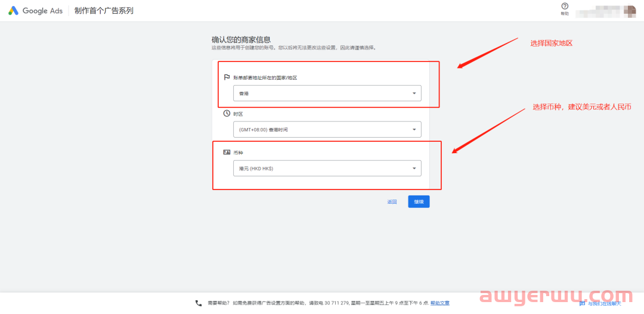Click the 币种 label
The height and width of the screenshot is (314, 644).
click(238, 153)
